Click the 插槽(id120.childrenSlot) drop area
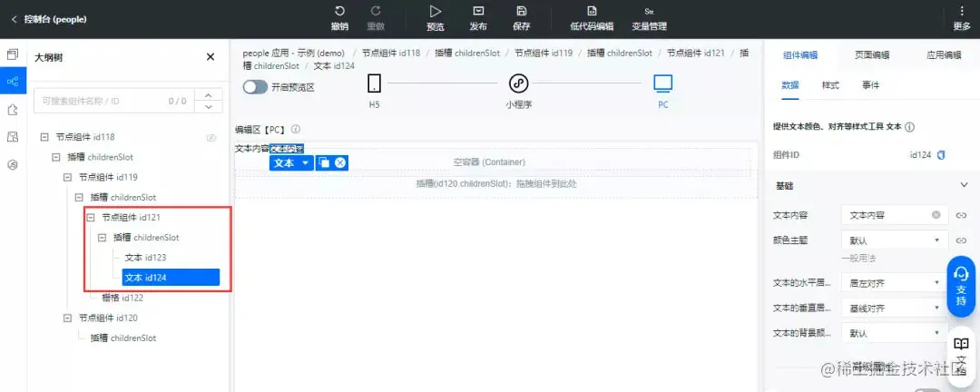 click(496, 184)
